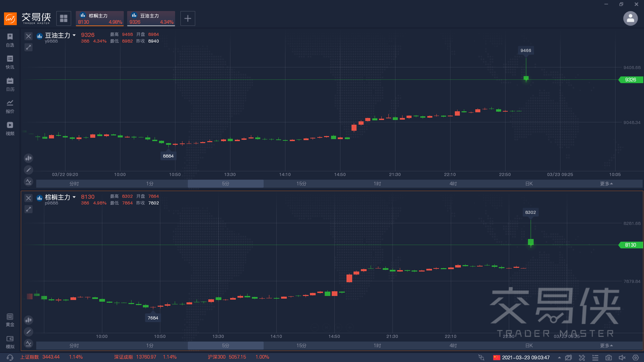Select 1分 period in 棕榈主力 panel
This screenshot has width=644, height=362.
(150, 346)
